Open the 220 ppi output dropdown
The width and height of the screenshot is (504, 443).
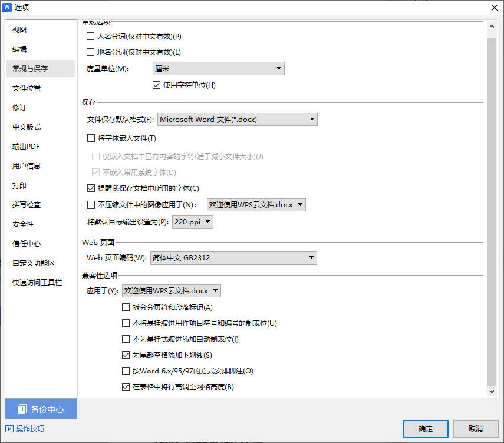192,222
